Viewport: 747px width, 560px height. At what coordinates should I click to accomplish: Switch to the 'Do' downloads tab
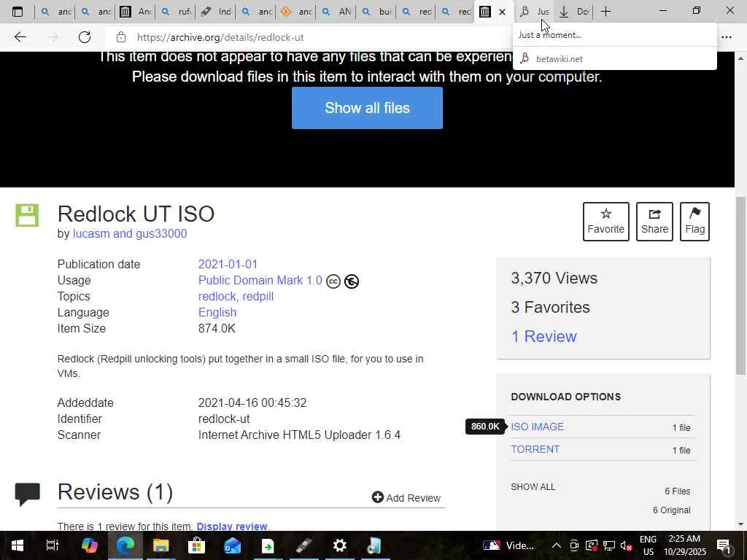573,12
